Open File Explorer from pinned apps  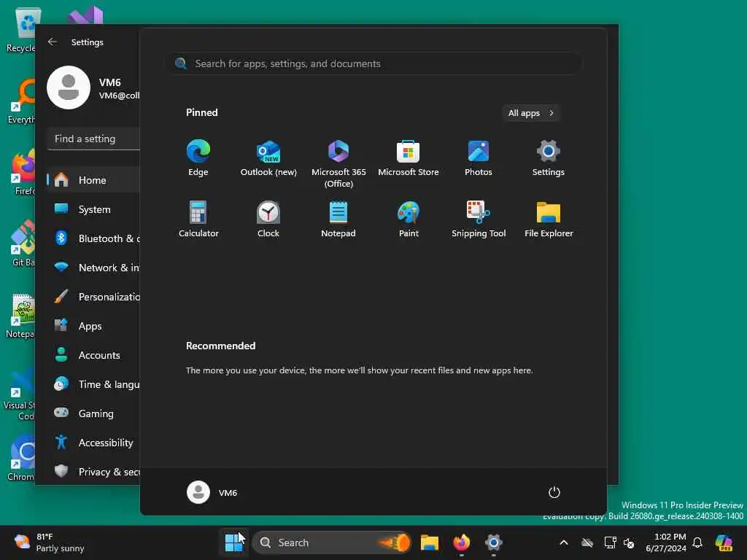[x=549, y=219]
